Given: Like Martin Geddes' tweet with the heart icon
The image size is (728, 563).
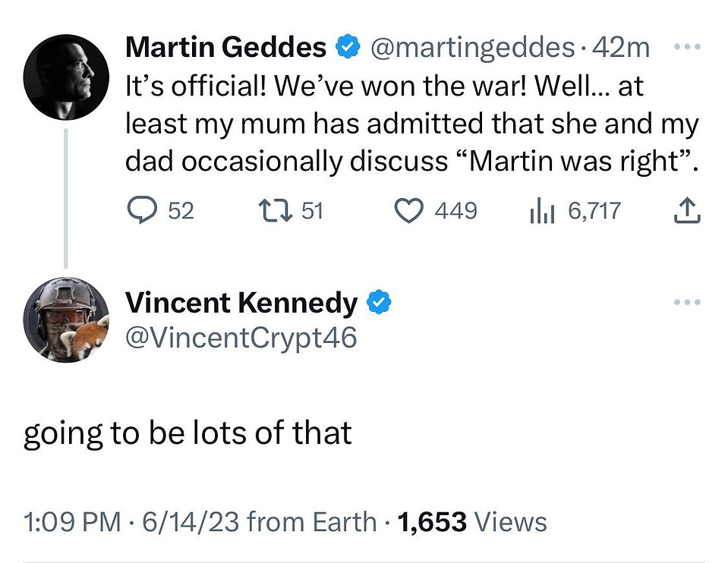Looking at the screenshot, I should pos(408,211).
